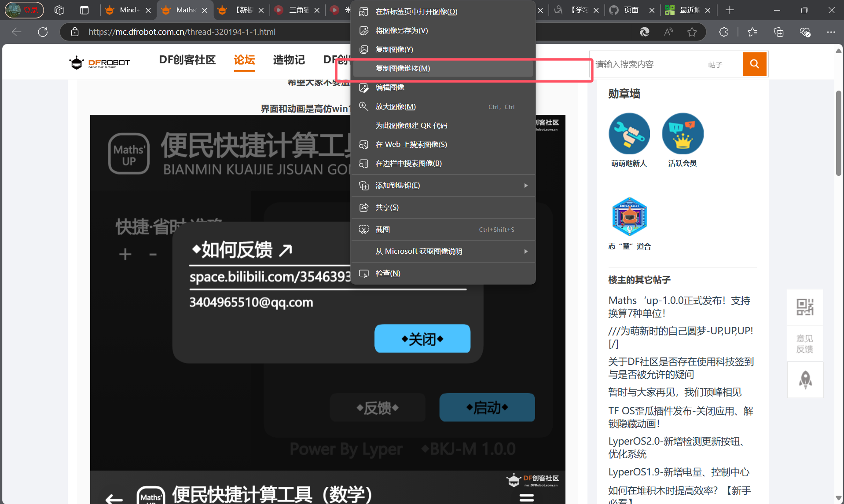Viewport: 844px width, 504px height.
Task: Click the QR code floating side button
Action: pos(805,307)
